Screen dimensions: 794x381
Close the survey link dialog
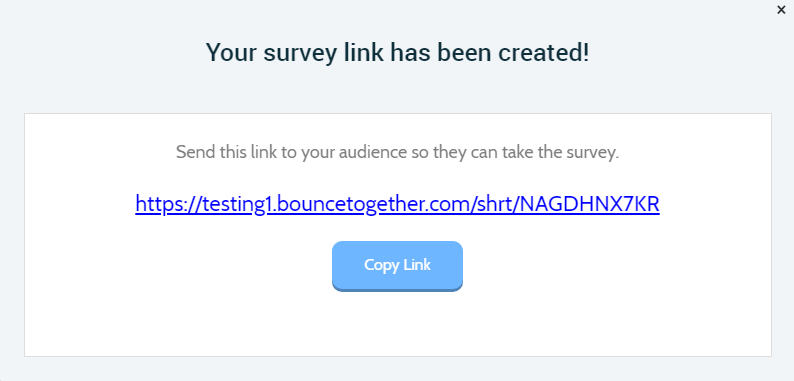[781, 10]
